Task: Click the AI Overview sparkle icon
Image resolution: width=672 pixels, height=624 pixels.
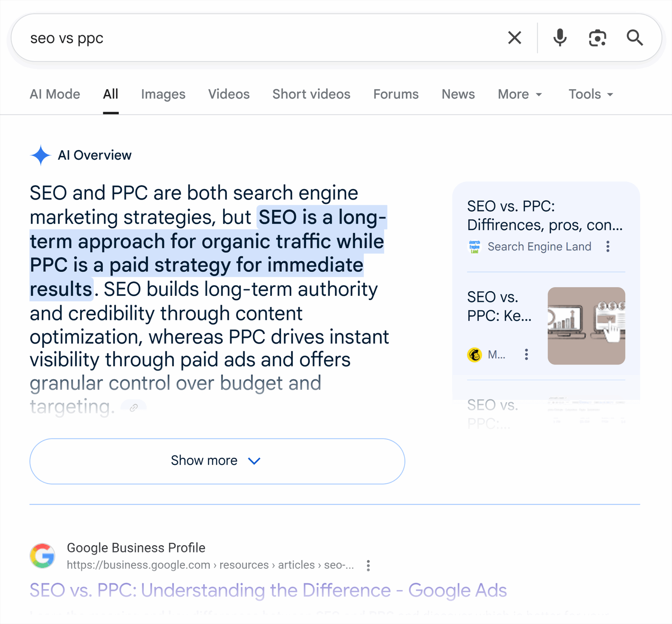Action: click(40, 155)
